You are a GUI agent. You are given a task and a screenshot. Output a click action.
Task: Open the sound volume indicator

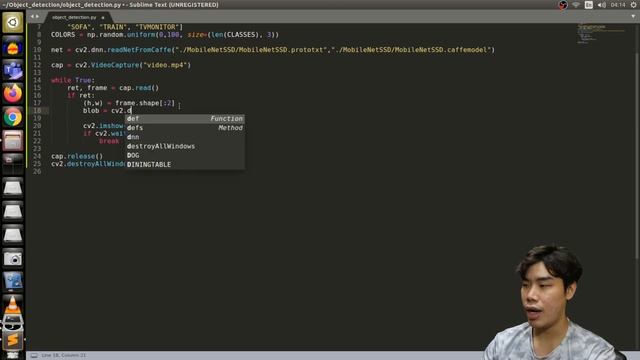602,5
